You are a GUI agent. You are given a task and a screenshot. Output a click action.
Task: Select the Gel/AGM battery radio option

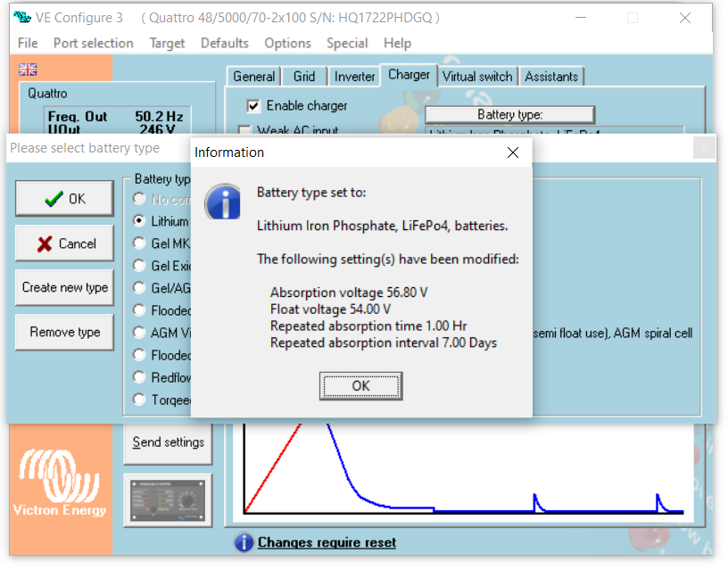pyautogui.click(x=139, y=288)
